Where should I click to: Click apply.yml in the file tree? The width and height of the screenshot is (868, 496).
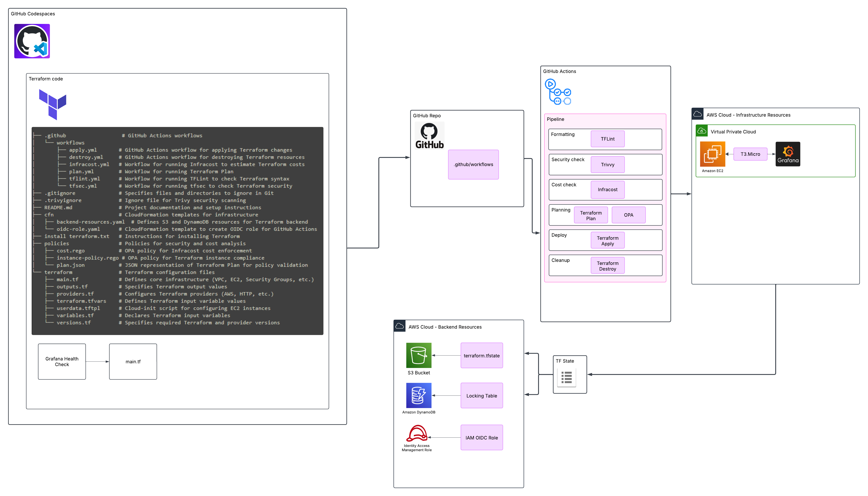point(83,150)
